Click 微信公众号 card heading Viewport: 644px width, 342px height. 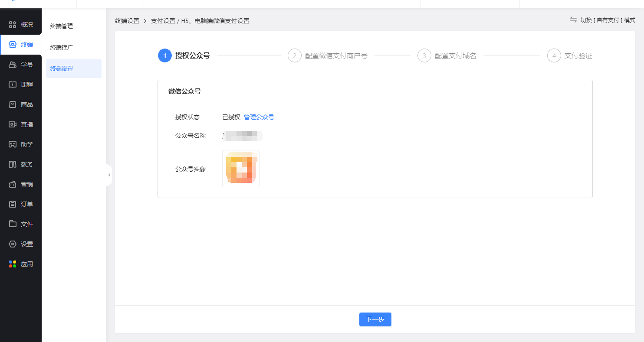point(184,91)
